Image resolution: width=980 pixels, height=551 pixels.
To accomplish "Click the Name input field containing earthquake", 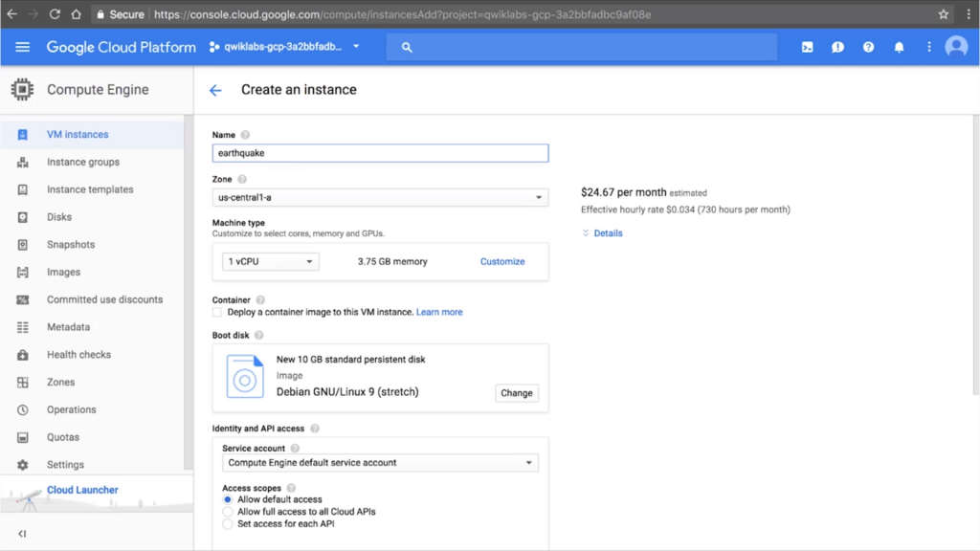I will tap(380, 153).
